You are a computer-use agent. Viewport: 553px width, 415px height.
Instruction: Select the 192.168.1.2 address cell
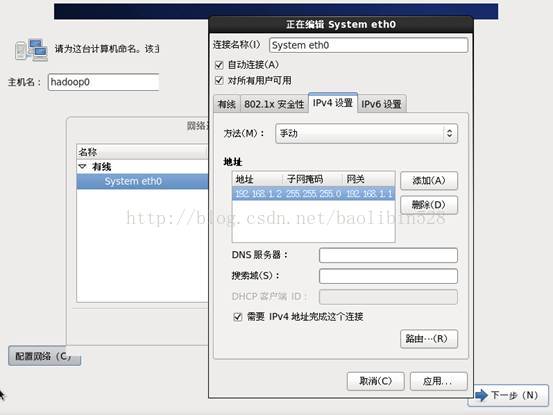pos(258,194)
